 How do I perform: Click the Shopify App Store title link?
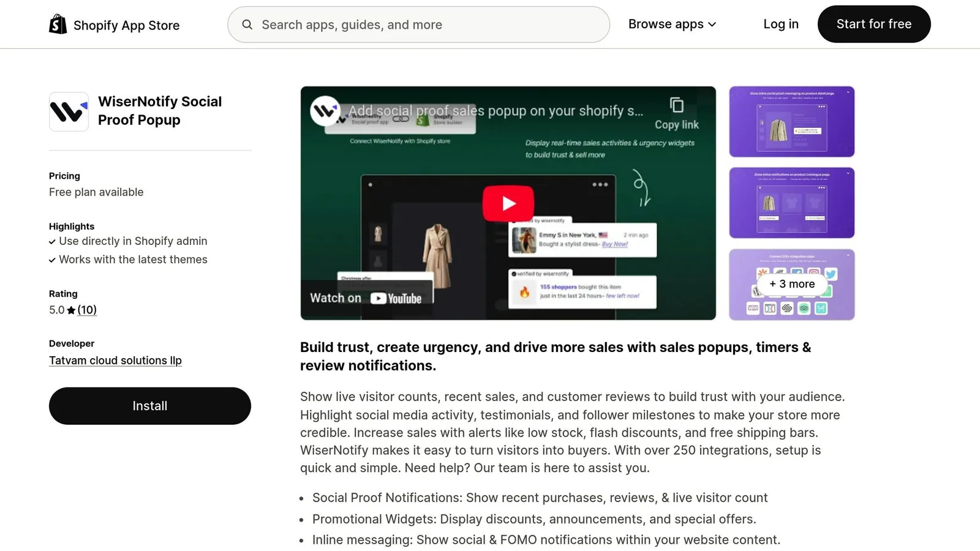pyautogui.click(x=126, y=25)
